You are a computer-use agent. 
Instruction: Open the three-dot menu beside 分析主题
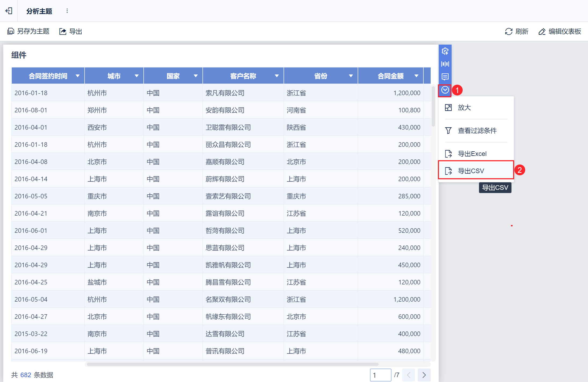point(67,11)
